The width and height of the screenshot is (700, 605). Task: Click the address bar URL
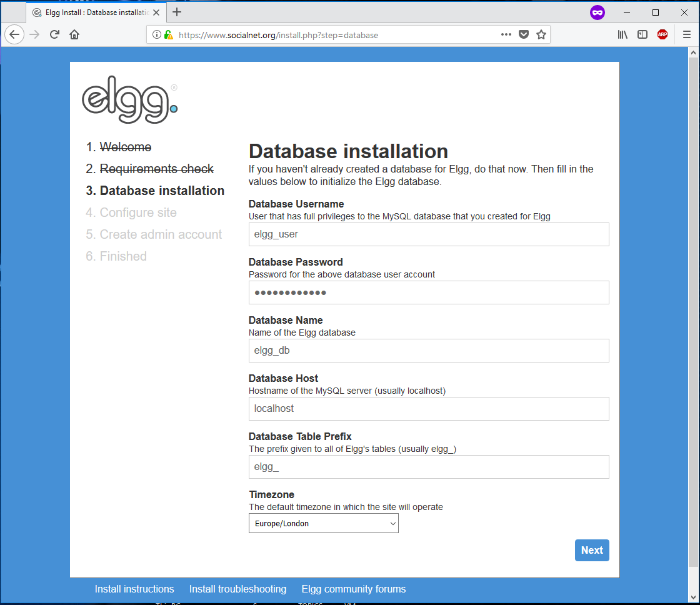278,35
